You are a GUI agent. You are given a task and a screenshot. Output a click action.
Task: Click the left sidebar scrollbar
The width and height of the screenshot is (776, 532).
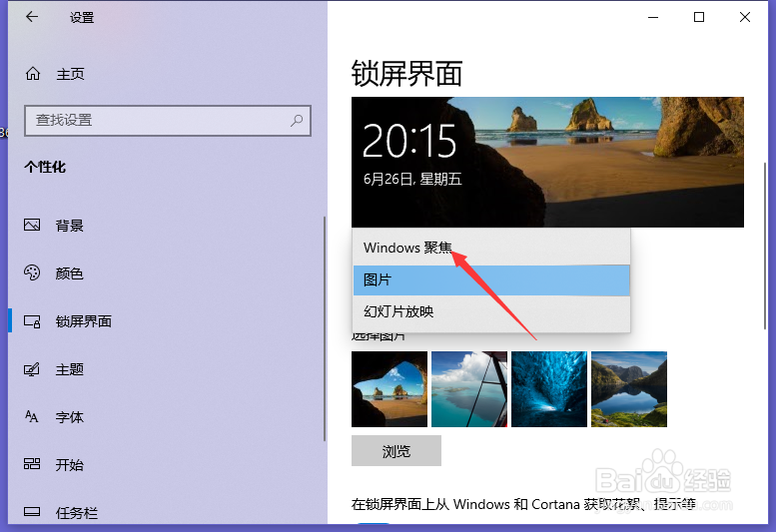[325, 328]
